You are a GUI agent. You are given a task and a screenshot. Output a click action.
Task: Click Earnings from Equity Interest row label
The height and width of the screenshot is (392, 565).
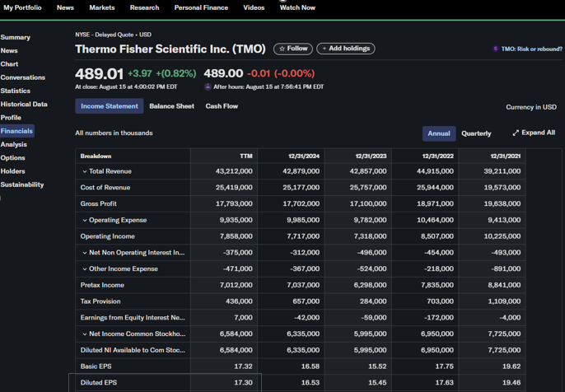[x=133, y=317]
